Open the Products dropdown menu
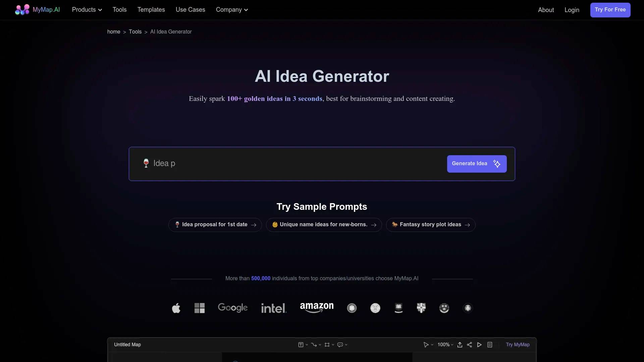This screenshot has height=362, width=644. [87, 10]
